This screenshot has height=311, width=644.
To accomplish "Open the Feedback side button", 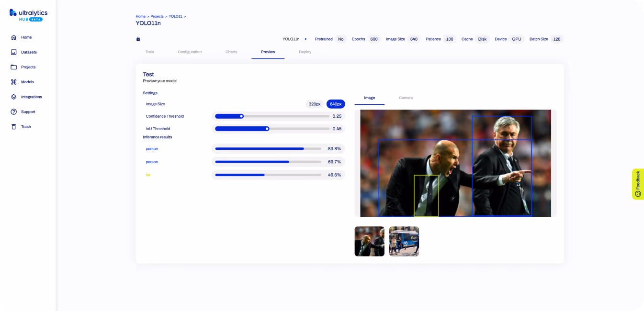I will click(x=638, y=184).
